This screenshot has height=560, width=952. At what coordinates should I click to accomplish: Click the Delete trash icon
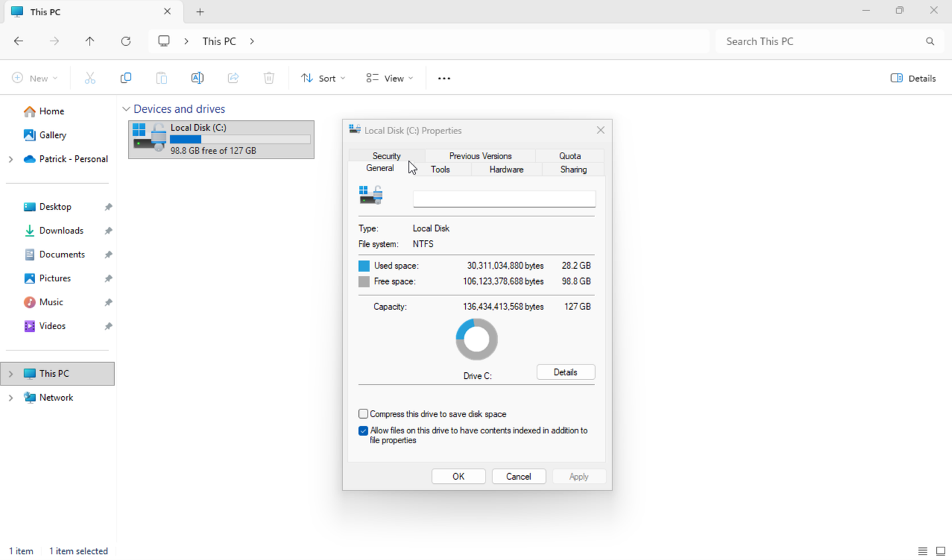tap(269, 78)
